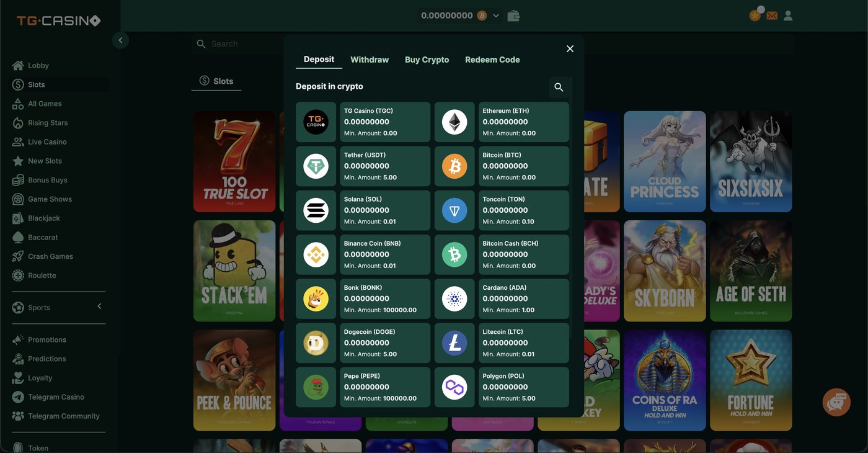
Task: Select the Solana (SOL) coin icon
Action: tap(316, 210)
